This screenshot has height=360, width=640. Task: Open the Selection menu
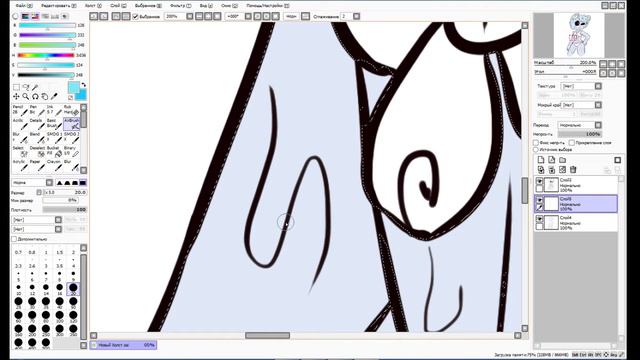pyautogui.click(x=148, y=6)
